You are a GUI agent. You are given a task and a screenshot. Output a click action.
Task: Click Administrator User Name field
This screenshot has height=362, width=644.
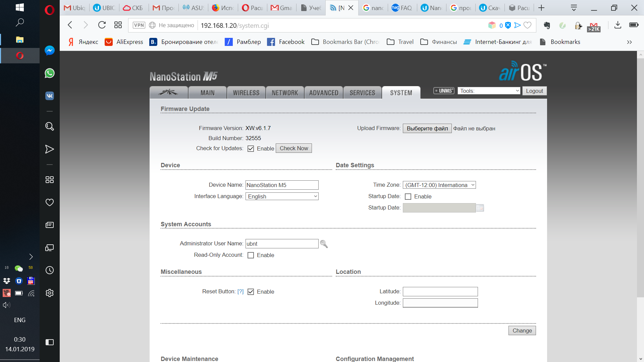(282, 244)
